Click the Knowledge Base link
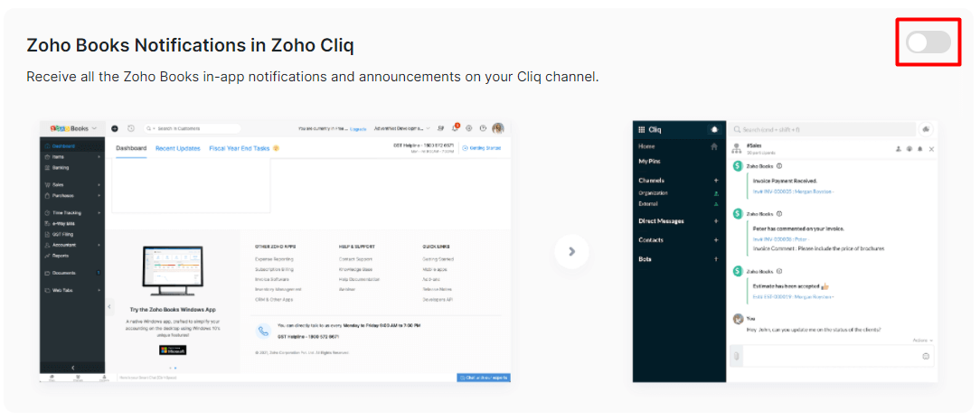Image resolution: width=980 pixels, height=420 pixels. [355, 269]
